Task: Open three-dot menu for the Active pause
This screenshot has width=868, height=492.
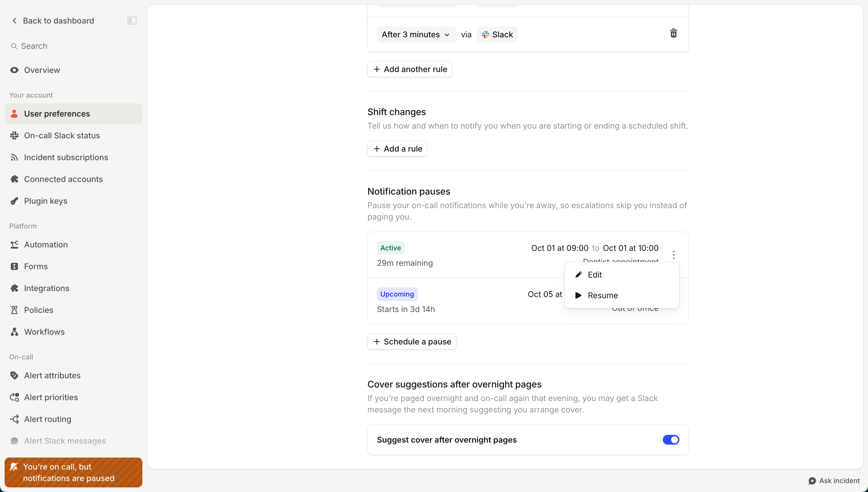Action: point(674,255)
